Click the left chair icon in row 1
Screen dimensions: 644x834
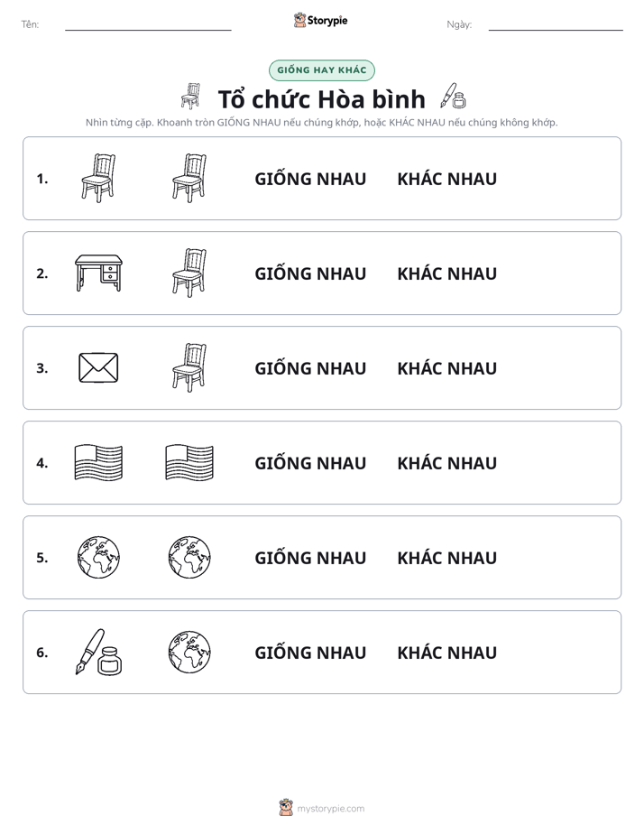point(99,178)
